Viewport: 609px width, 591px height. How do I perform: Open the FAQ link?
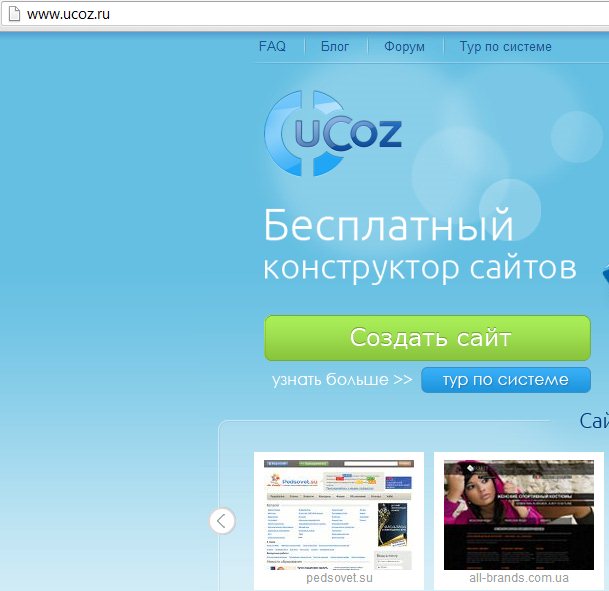(x=272, y=46)
